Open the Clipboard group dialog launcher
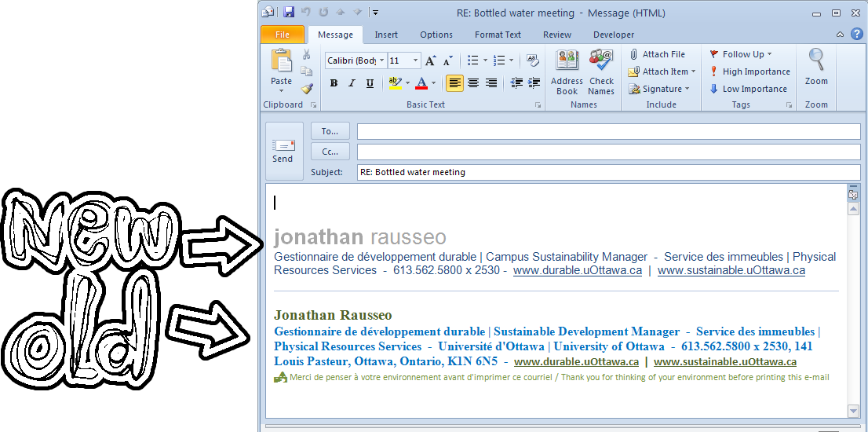Viewport: 868px width, 432px height. pos(314,104)
